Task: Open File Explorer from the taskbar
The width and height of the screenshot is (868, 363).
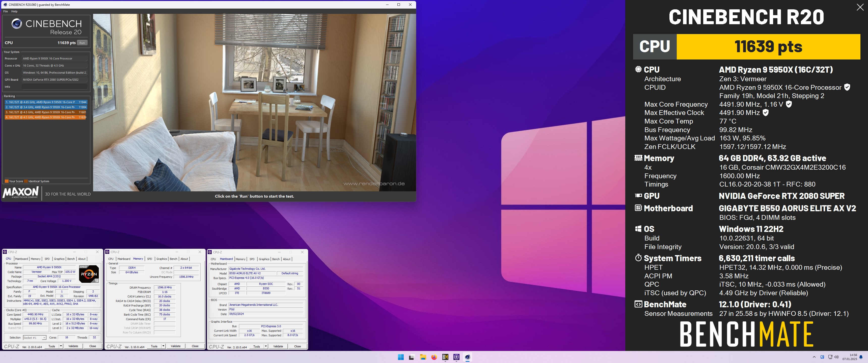Action: point(423,357)
